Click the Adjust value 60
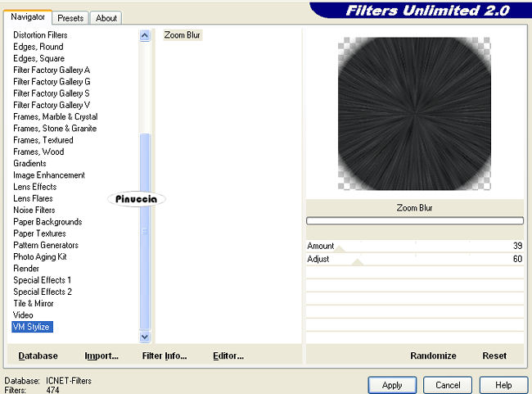This screenshot has width=532, height=394. pyautogui.click(x=517, y=259)
